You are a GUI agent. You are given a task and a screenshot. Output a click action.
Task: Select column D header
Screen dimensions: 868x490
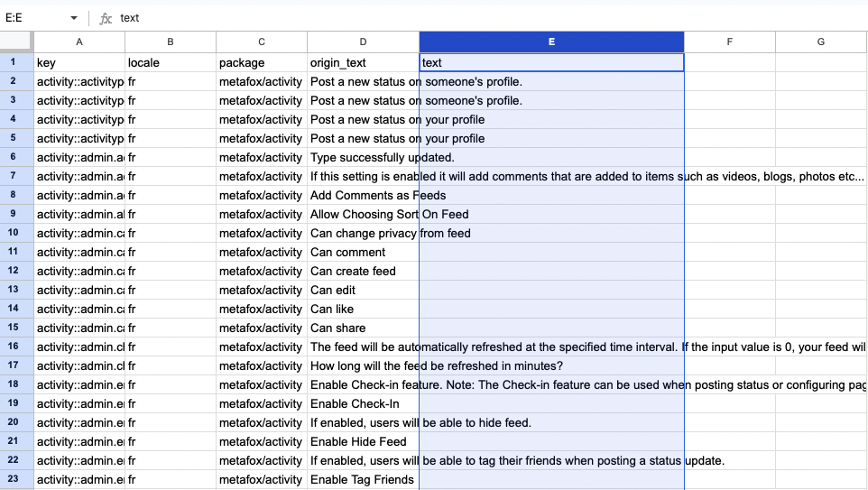(363, 42)
